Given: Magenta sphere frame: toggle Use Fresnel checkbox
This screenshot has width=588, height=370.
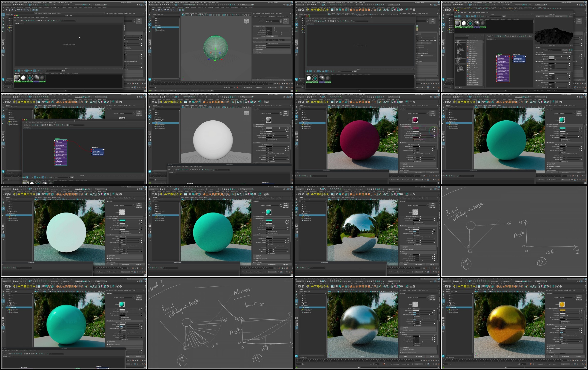Looking at the screenshot, I should [413, 153].
